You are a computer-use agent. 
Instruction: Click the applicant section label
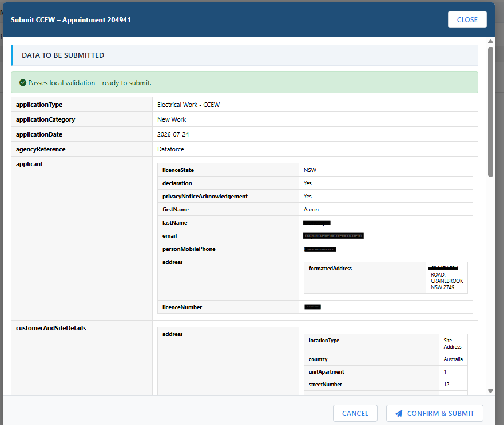tap(29, 164)
